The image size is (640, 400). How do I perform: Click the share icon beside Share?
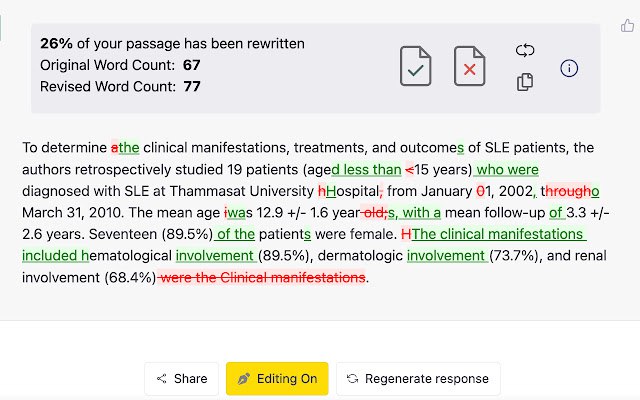pyautogui.click(x=162, y=378)
